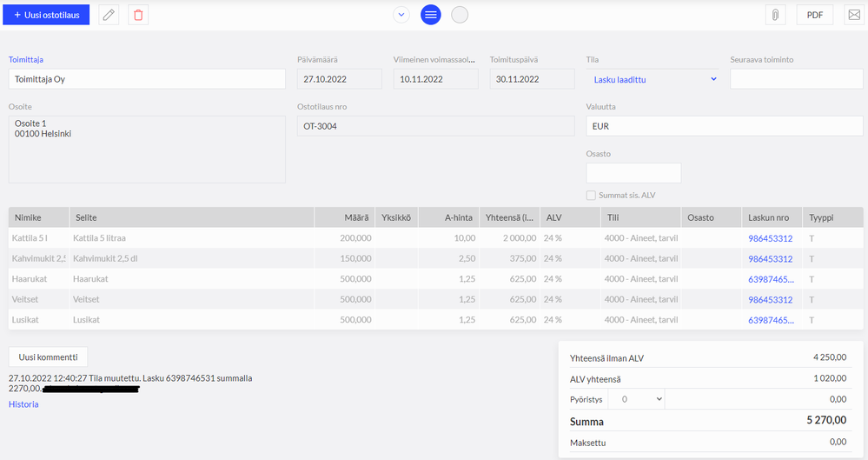Expand the round chevron-down button

click(401, 15)
